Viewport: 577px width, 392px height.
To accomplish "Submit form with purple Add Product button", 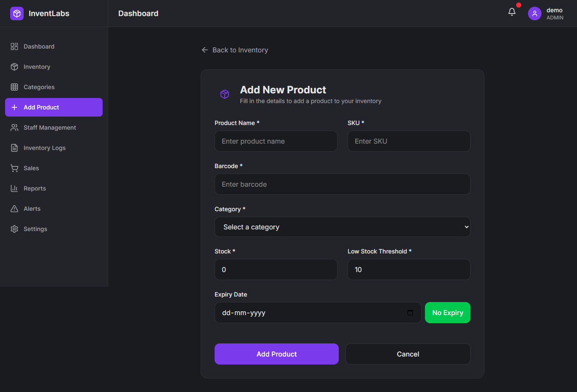I will 276,354.
